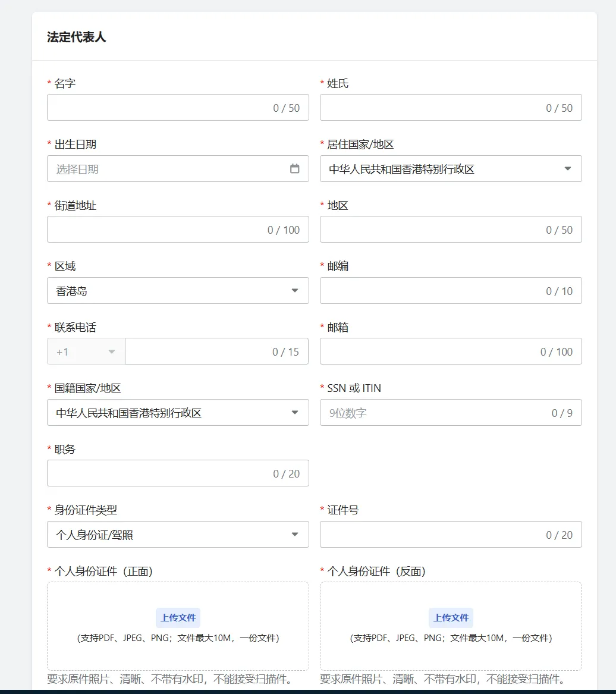Open the 出生日期 date picker field

tap(166, 169)
